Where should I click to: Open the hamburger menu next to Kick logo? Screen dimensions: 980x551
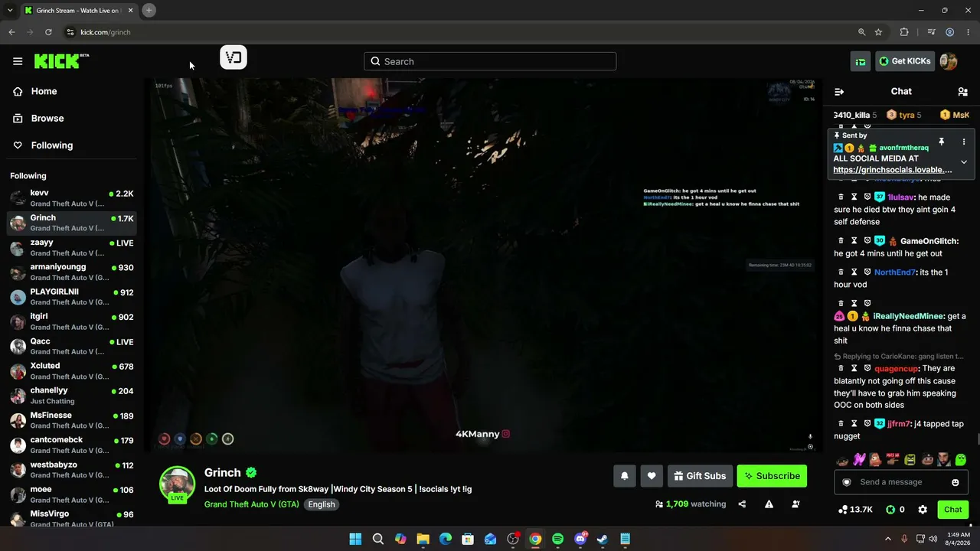[x=18, y=61]
